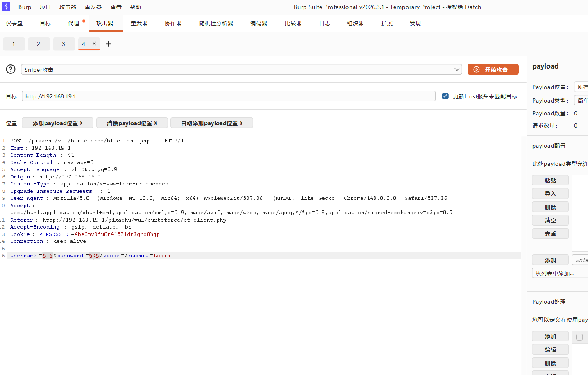Screen dimensions: 588x375
Task: Click 添加payload位置 § button
Action: coord(57,123)
